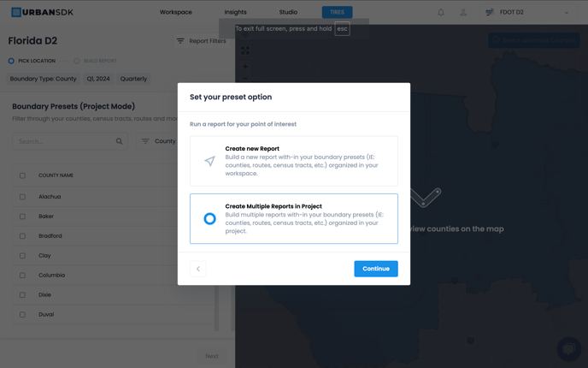Viewport: 588px width, 368px height.
Task: Select the Create Multiple Reports circle icon
Action: click(x=209, y=219)
